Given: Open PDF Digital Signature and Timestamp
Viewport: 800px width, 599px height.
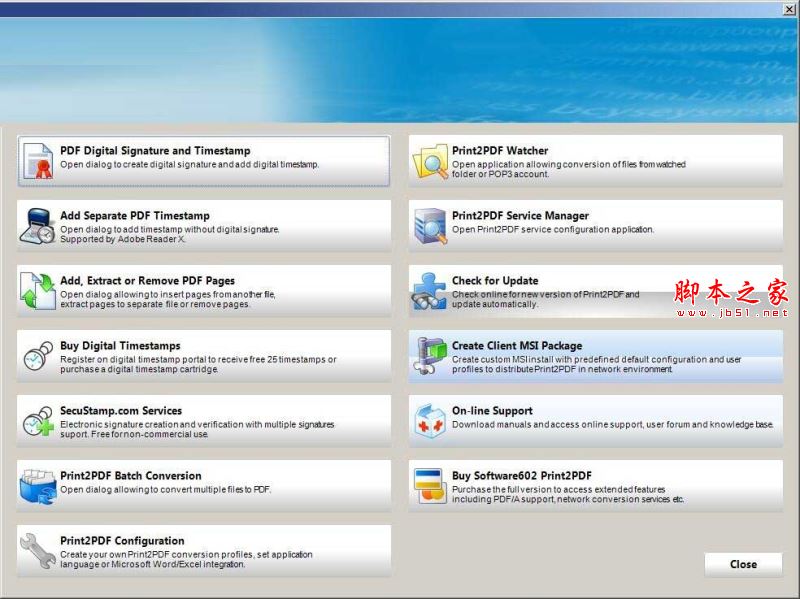Looking at the screenshot, I should 204,161.
